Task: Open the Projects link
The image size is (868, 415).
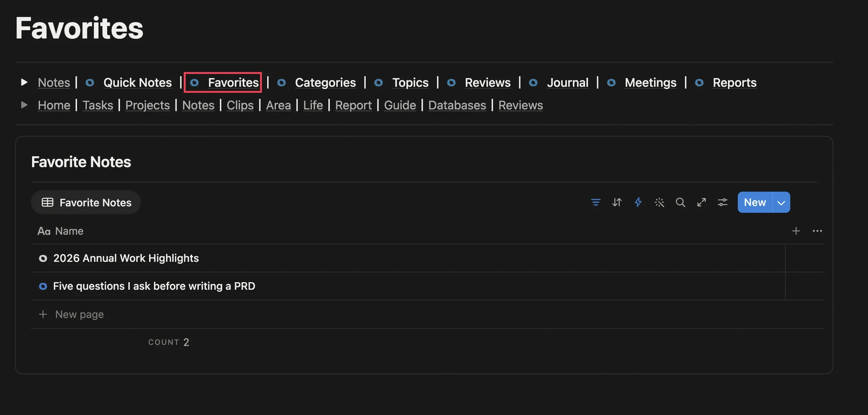Action: (x=148, y=105)
